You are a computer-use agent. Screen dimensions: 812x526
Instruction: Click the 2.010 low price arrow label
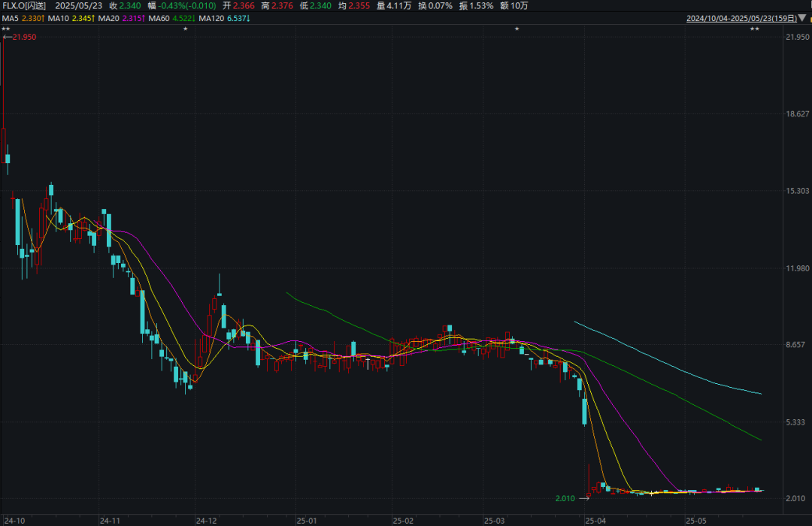[572, 498]
